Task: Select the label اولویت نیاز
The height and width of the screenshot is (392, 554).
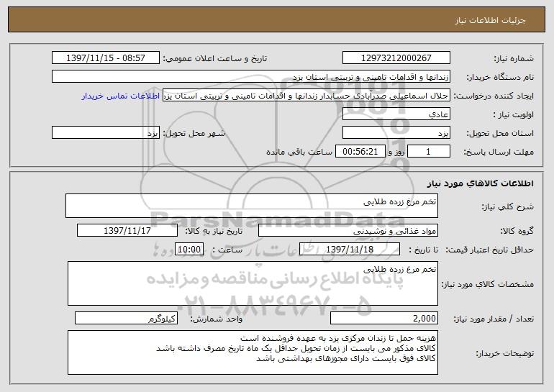Action: (x=514, y=114)
